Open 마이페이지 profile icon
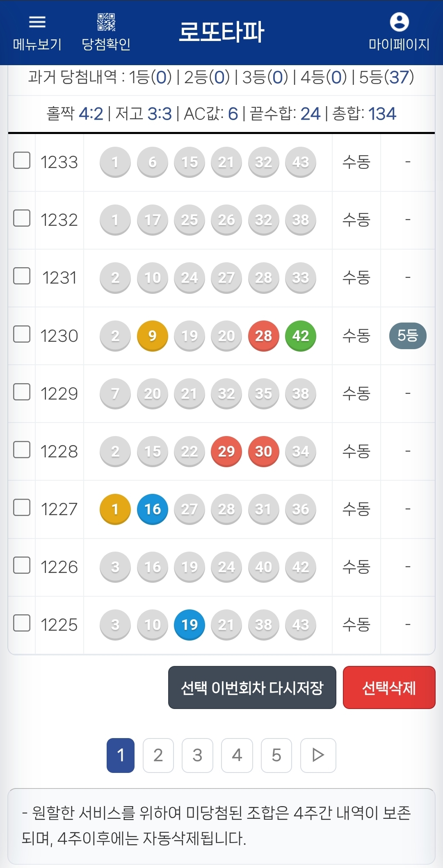This screenshot has height=868, width=443. tap(399, 22)
